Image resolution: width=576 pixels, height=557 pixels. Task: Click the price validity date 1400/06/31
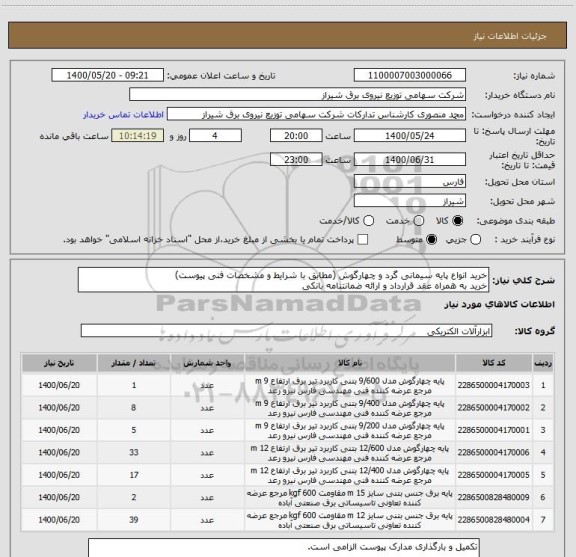410,159
